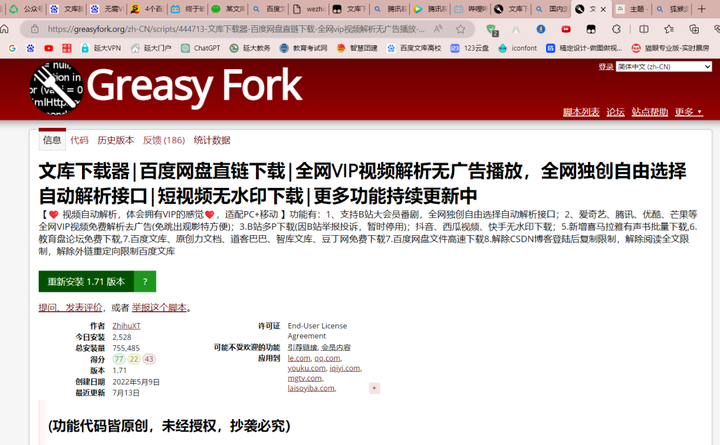
Task: Open the Google bookmark icon
Action: (12, 48)
